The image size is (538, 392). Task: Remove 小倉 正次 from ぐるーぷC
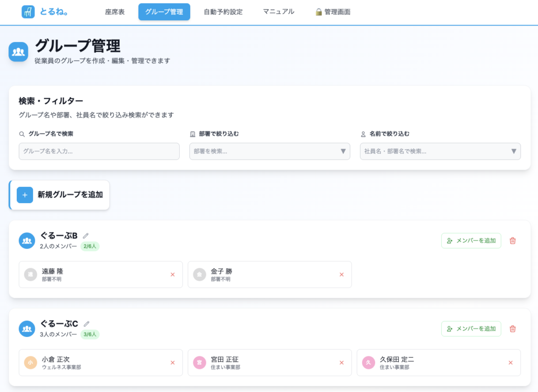point(172,363)
